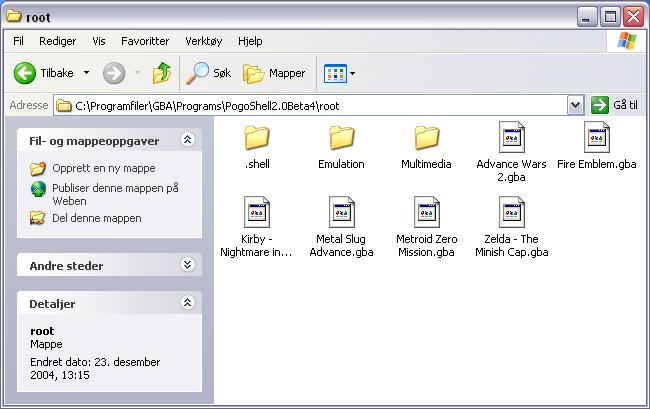Click the Del denne mappen link

coord(97,218)
